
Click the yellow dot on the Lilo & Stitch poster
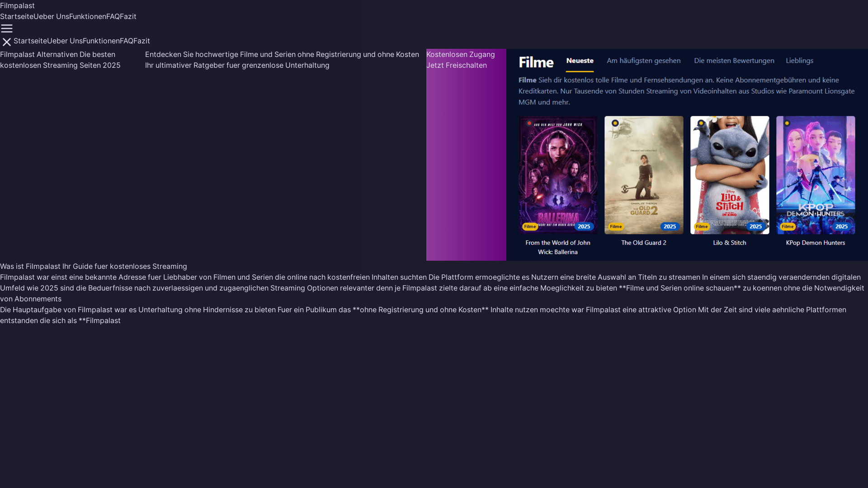[x=701, y=123]
